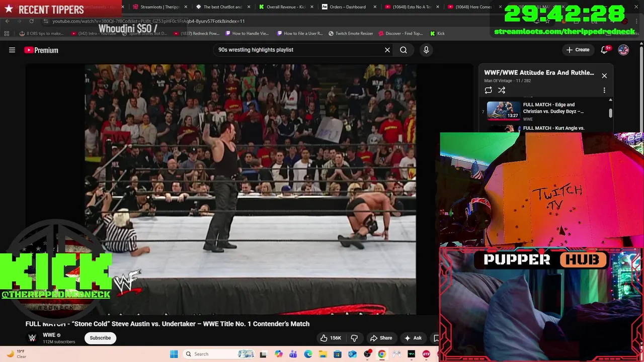Close the Streamloots tab
Viewport: 644px width, 362px height.
[186, 7]
